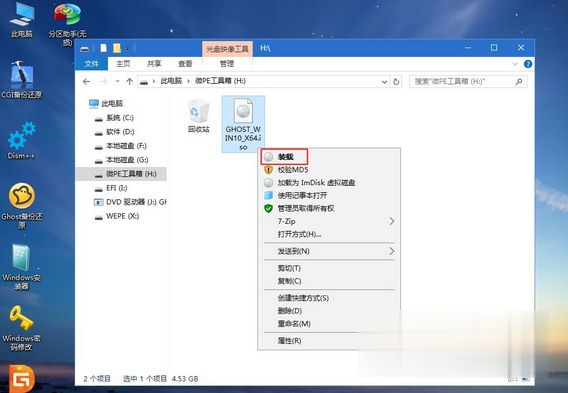The width and height of the screenshot is (568, 393).
Task: Click the quick access properties page icon
Action: (104, 48)
